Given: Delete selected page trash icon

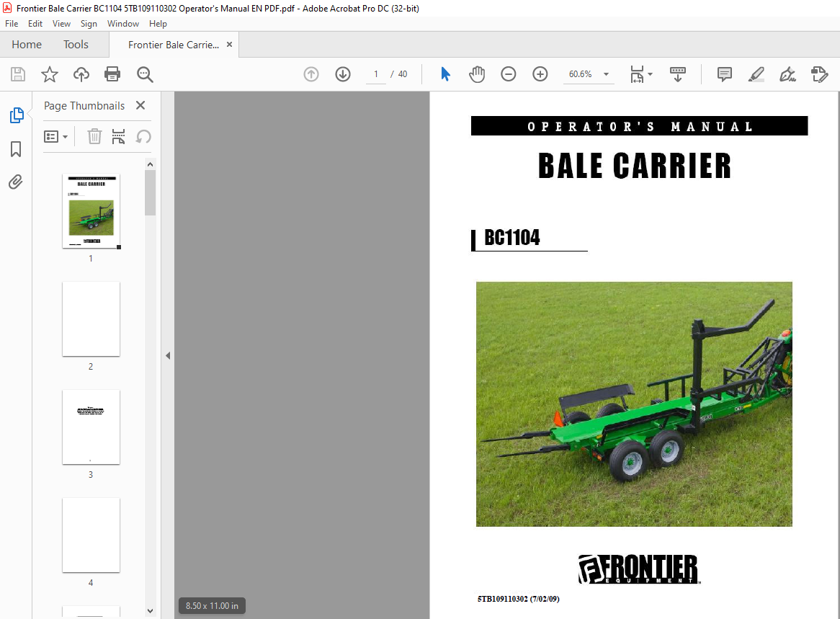Looking at the screenshot, I should [x=94, y=137].
